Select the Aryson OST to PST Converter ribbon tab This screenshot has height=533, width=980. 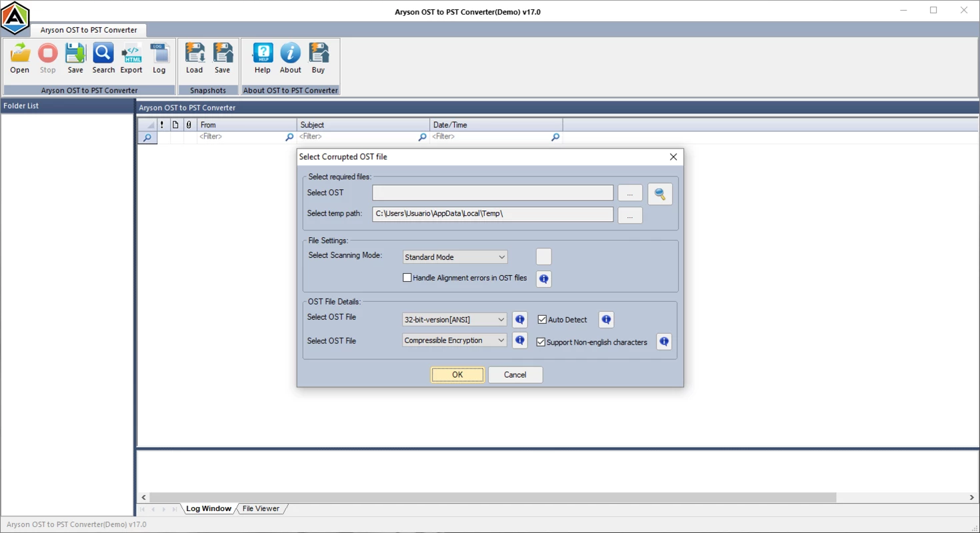coord(89,30)
